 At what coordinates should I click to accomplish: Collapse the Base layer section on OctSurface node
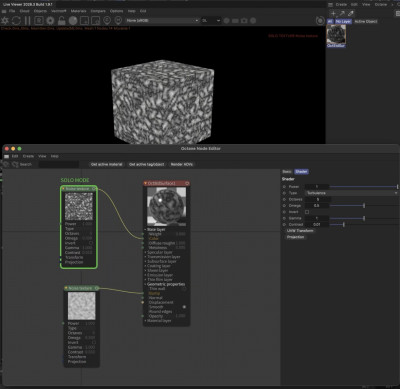pos(145,230)
